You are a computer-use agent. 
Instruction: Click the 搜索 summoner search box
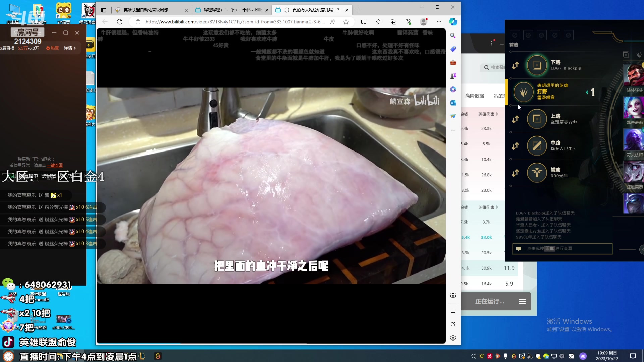pyautogui.click(x=493, y=67)
